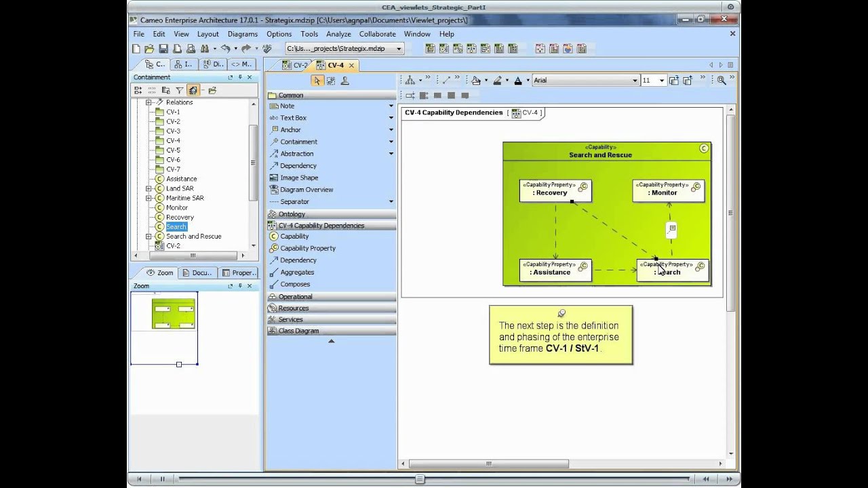This screenshot has width=868, height=488.
Task: Close the CV-4 diagram tab
Action: point(351,66)
